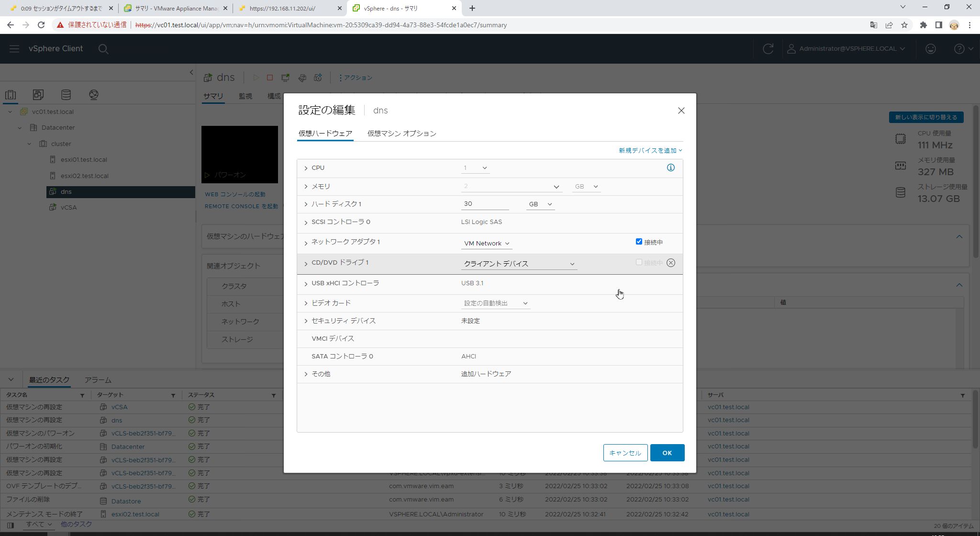Click the take snapshot icon
Viewport: 980px width, 536px height.
pyautogui.click(x=318, y=78)
